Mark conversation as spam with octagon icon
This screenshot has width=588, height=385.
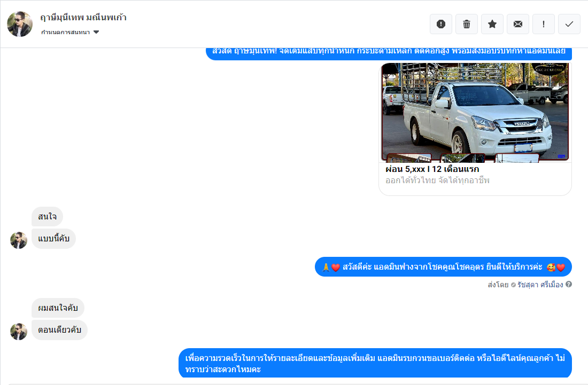441,24
